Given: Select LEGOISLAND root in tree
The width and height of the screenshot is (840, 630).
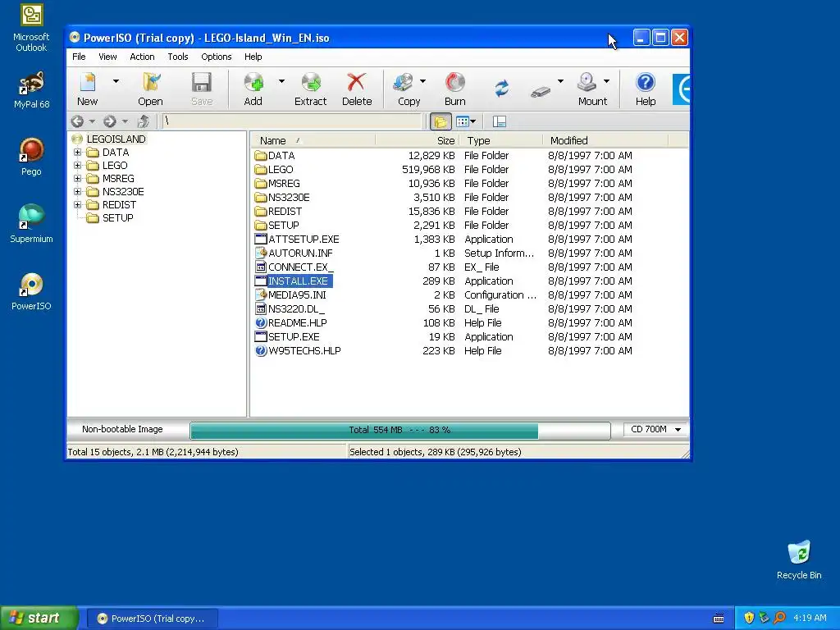Looking at the screenshot, I should coord(116,139).
